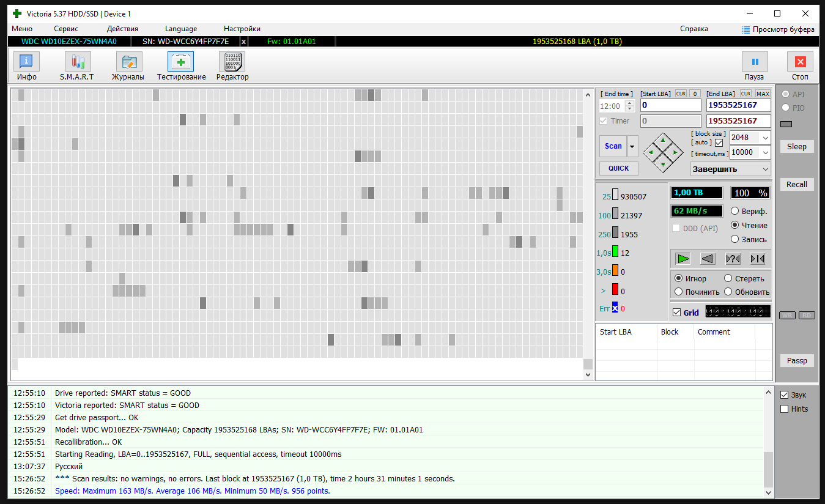Click the MAX button for End LBA
Image resolution: width=825 pixels, height=504 pixels.
[x=763, y=94]
